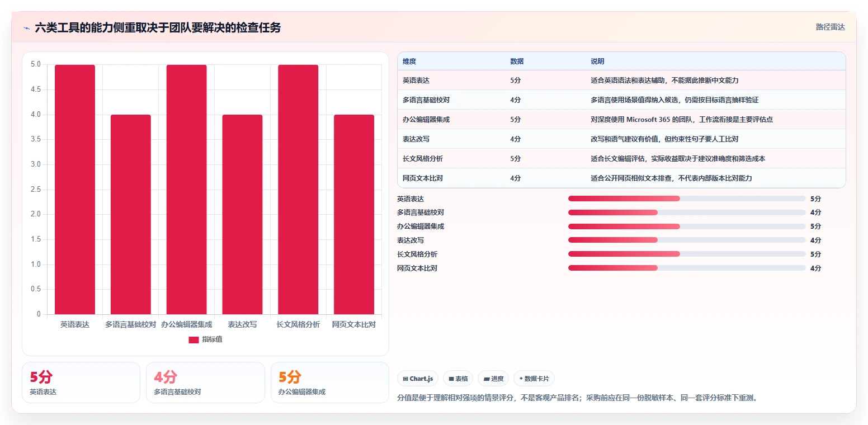The image size is (868, 425).
Task: Select the 进度 tag chip
Action: [x=493, y=379]
